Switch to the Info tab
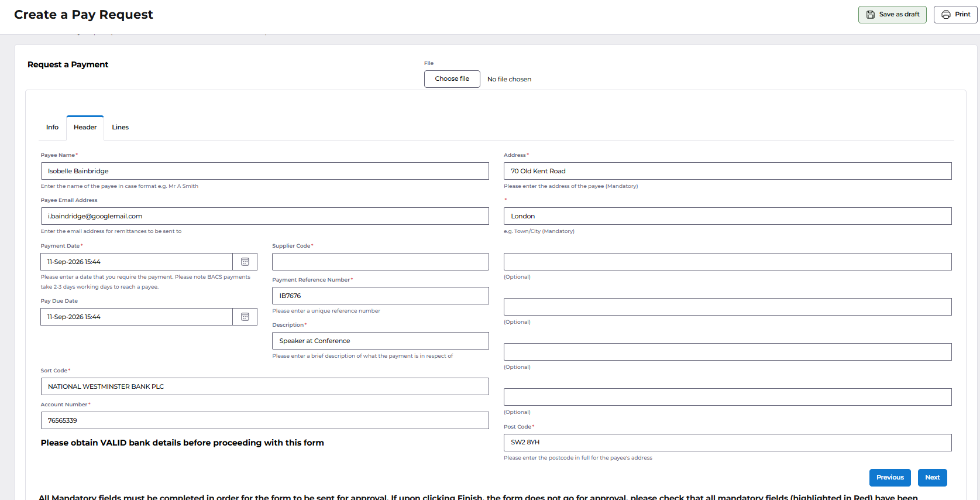This screenshot has width=980, height=500. pyautogui.click(x=53, y=127)
